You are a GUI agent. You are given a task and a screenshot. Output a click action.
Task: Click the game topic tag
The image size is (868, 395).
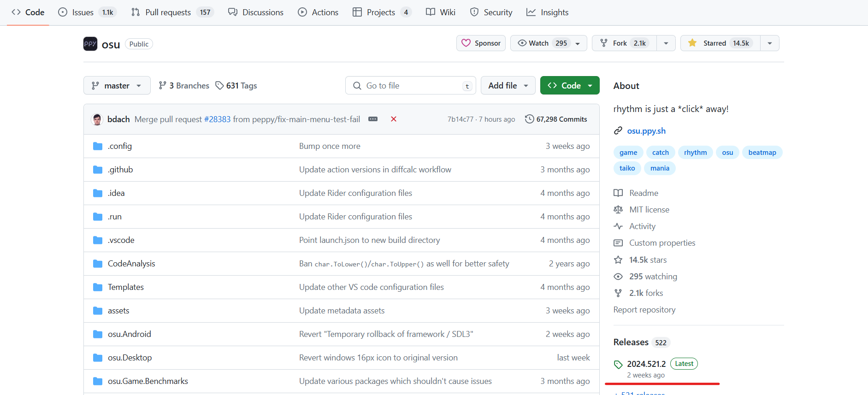point(628,153)
